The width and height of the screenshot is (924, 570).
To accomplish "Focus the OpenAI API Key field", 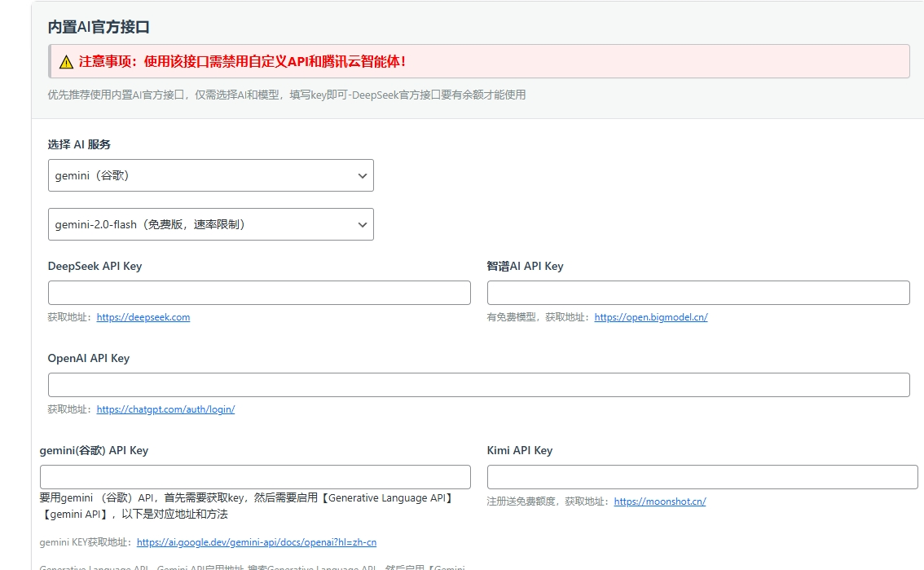I will (478, 385).
